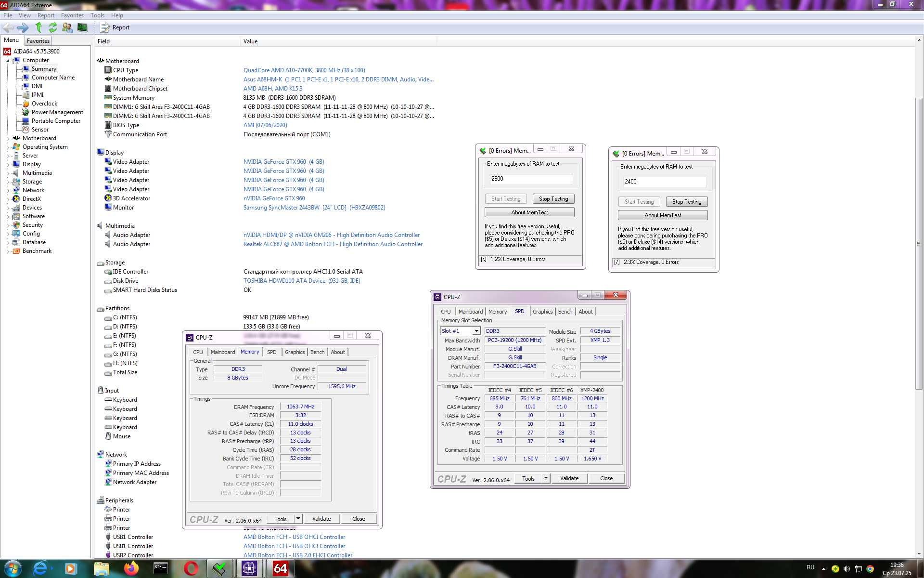Open Tools dropdown arrow in CPU-Z SPD window
Screen dimensions: 924x578
[x=546, y=478]
